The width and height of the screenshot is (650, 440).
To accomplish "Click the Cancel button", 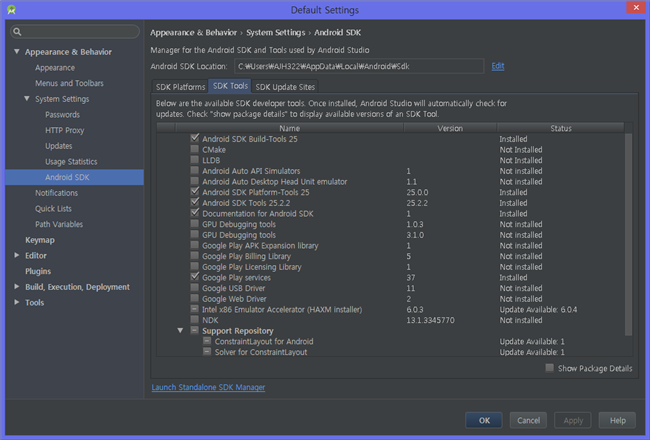I will 529,421.
